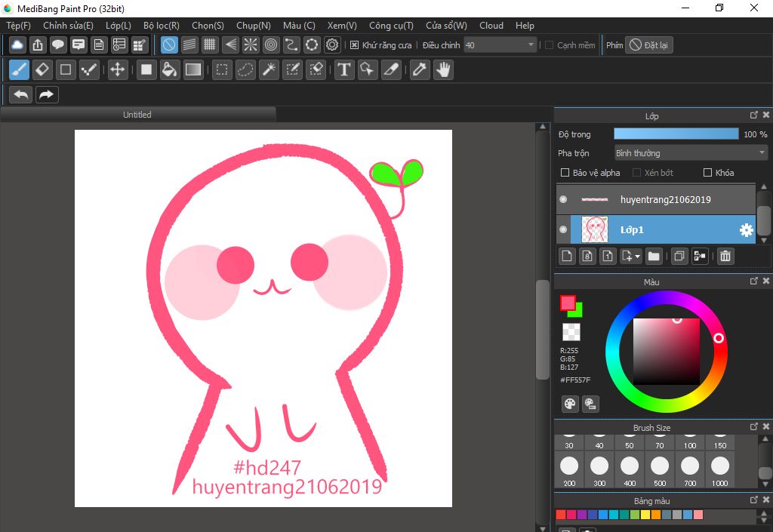Click the Đặt lại button
This screenshot has height=532, width=773.
point(649,45)
